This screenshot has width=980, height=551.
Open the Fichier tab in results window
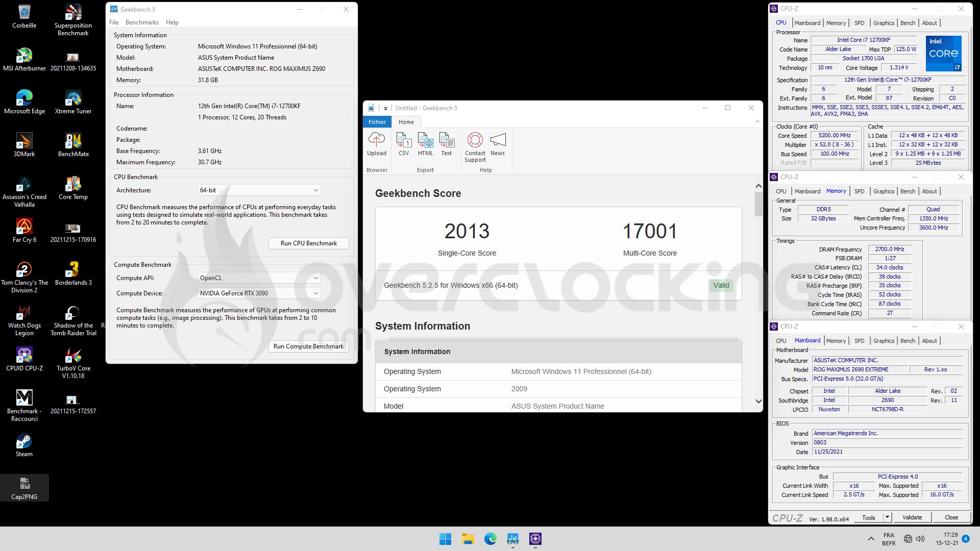(x=377, y=122)
